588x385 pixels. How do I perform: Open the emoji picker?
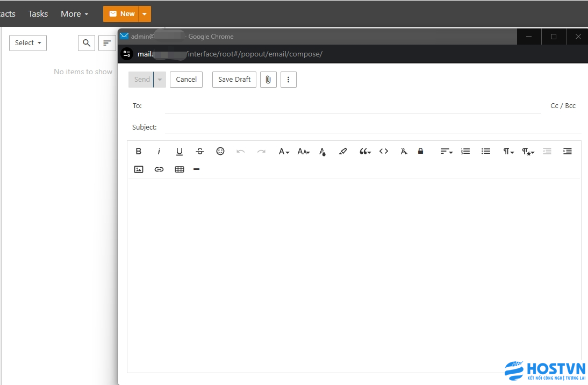coord(220,152)
